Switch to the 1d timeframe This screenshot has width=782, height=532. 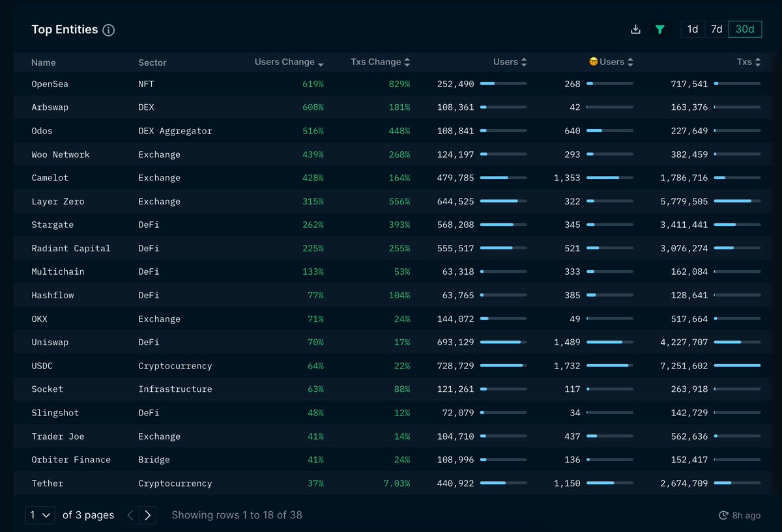click(693, 29)
